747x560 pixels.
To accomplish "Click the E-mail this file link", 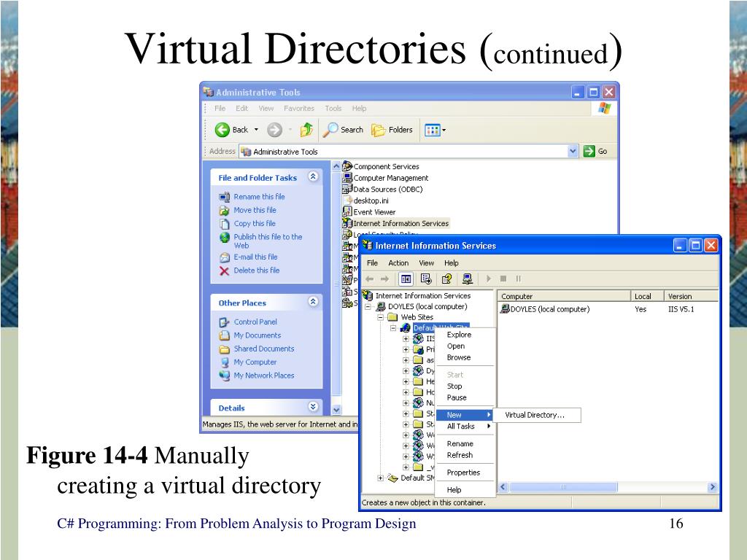I will click(x=255, y=257).
